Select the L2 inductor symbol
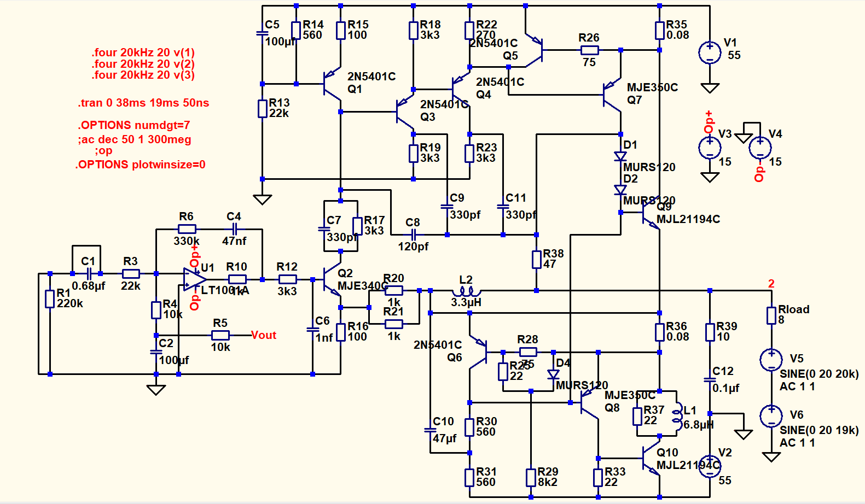 (467, 291)
